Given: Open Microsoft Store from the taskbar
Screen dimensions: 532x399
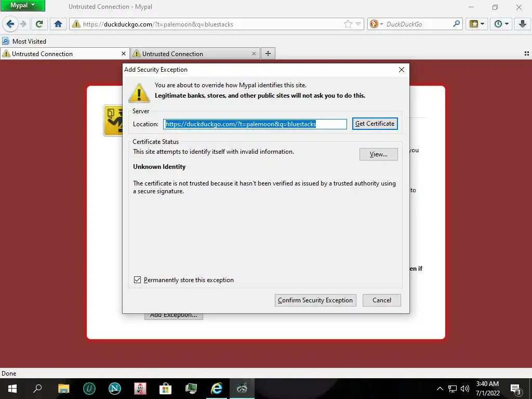Looking at the screenshot, I should pyautogui.click(x=166, y=389).
